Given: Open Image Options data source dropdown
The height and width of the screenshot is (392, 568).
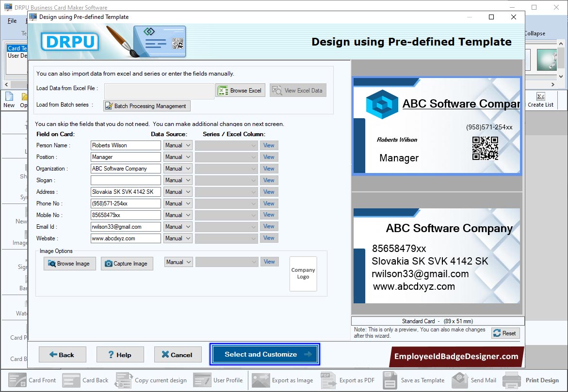Looking at the screenshot, I should point(179,262).
